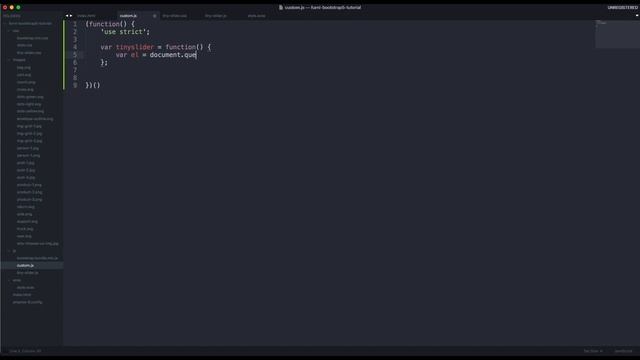The width and height of the screenshot is (640, 360).
Task: Open style.css in the sidebar
Action: pos(24,45)
